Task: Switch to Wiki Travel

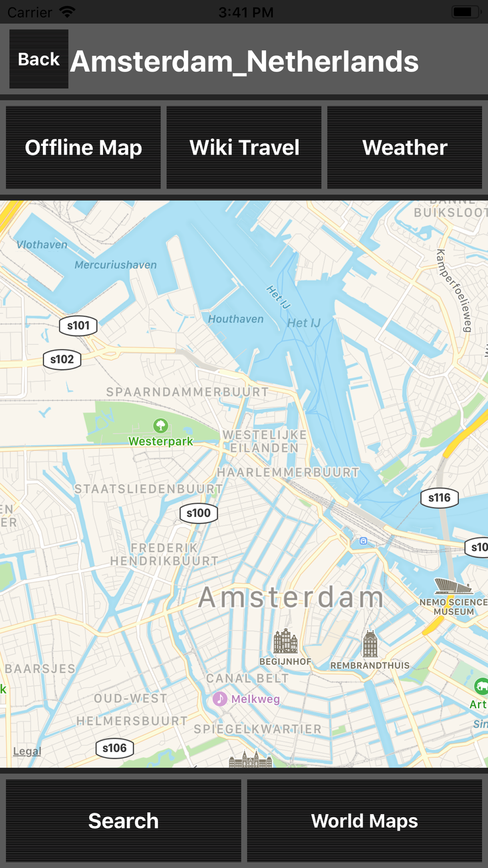Action: click(x=244, y=147)
